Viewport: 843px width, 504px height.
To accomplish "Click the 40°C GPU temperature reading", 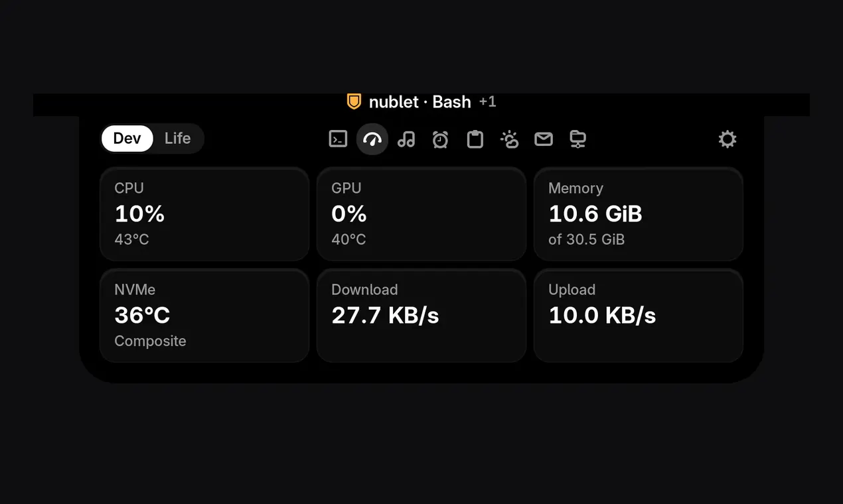I will (x=348, y=239).
